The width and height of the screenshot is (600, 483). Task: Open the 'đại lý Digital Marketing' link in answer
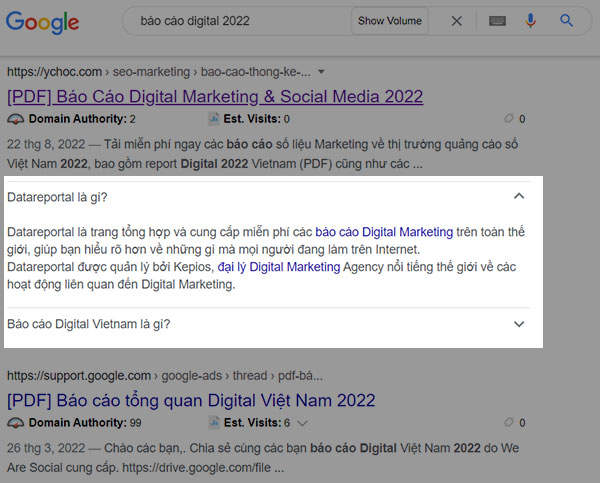tap(279, 267)
